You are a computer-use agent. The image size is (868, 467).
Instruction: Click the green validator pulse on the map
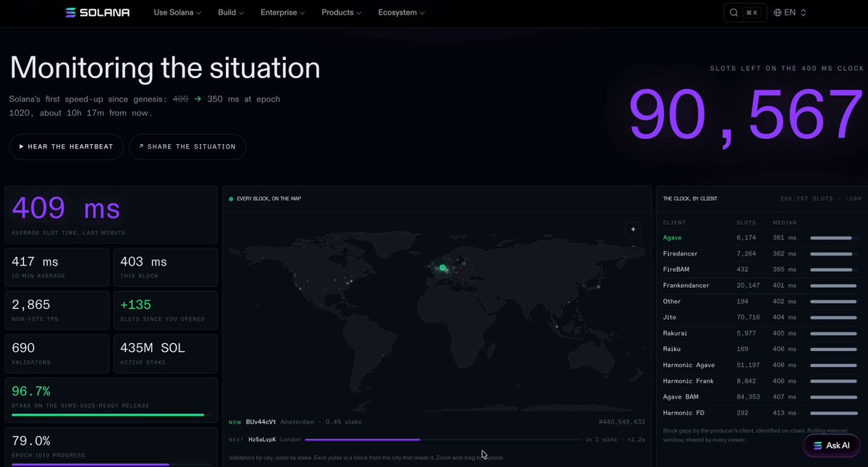point(442,268)
